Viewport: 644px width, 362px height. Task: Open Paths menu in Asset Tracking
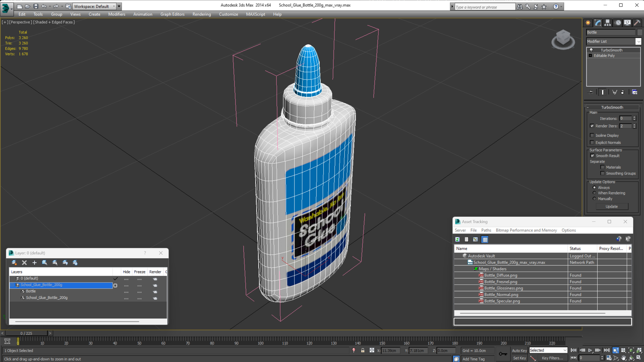pyautogui.click(x=486, y=230)
